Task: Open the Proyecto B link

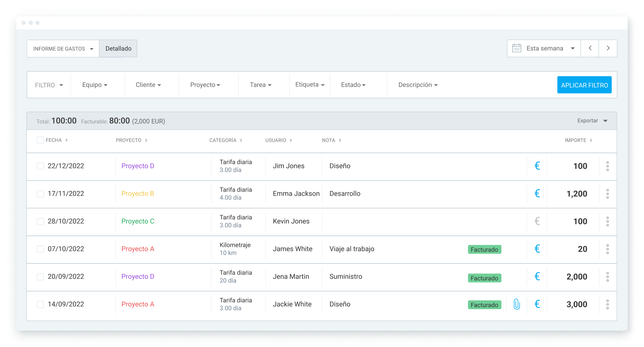Action: 138,194
